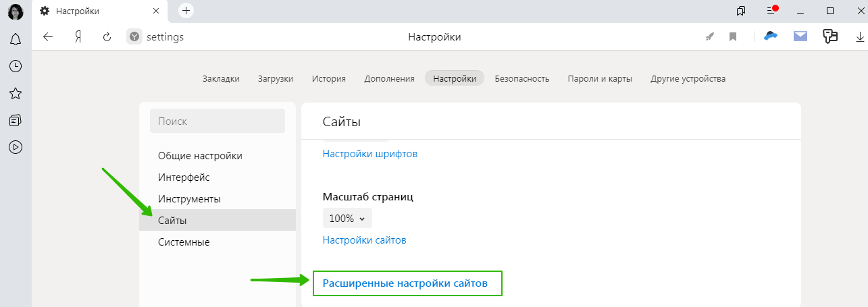Viewport: 868px width, 307px height.
Task: Open a new tab with plus button
Action: pyautogui.click(x=186, y=11)
